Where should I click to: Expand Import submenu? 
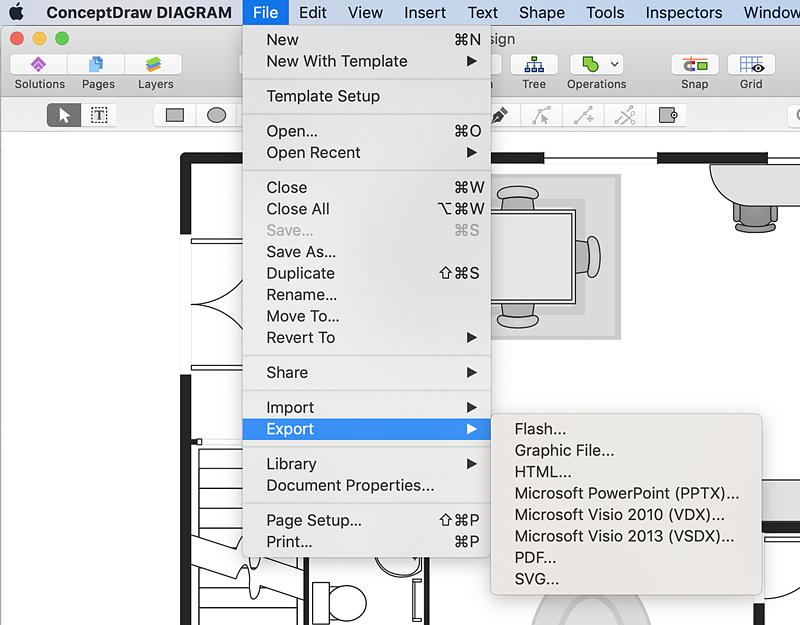click(x=366, y=407)
